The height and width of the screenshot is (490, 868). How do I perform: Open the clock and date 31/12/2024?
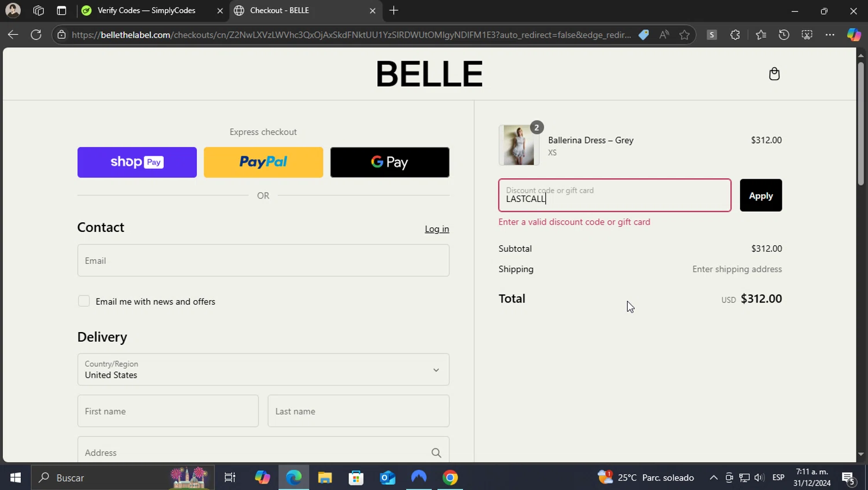(812, 477)
